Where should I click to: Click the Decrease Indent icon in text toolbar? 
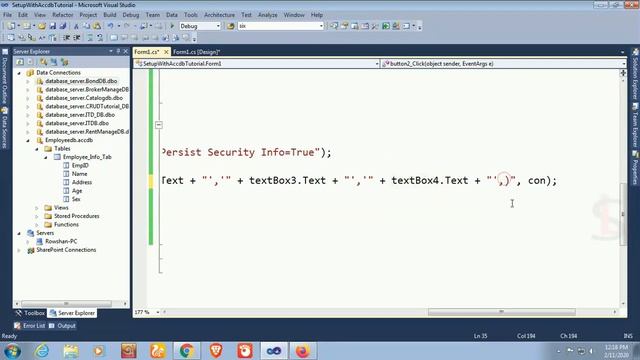(x=67, y=38)
